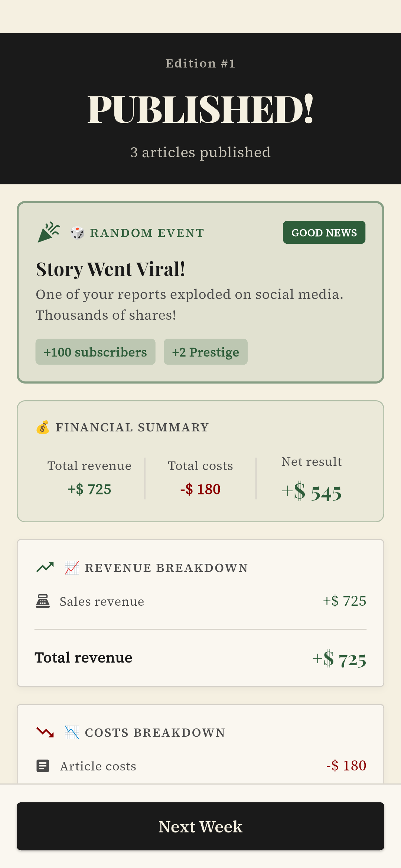
Task: Click the Total costs -$ 180 figure
Action: pyautogui.click(x=200, y=489)
